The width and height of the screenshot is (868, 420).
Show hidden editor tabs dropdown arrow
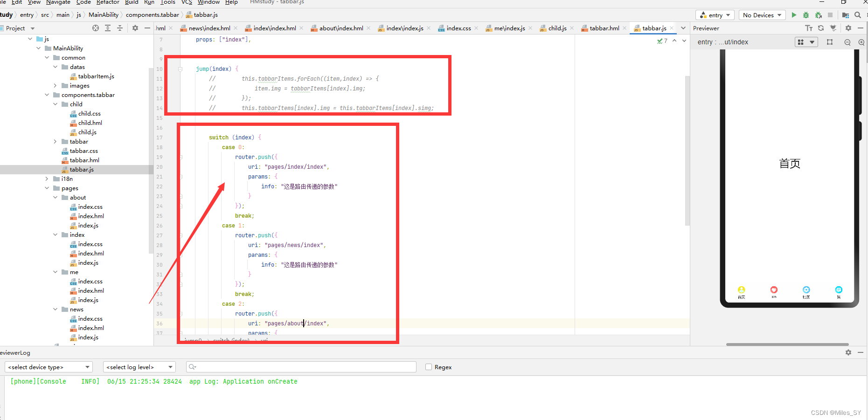point(683,28)
